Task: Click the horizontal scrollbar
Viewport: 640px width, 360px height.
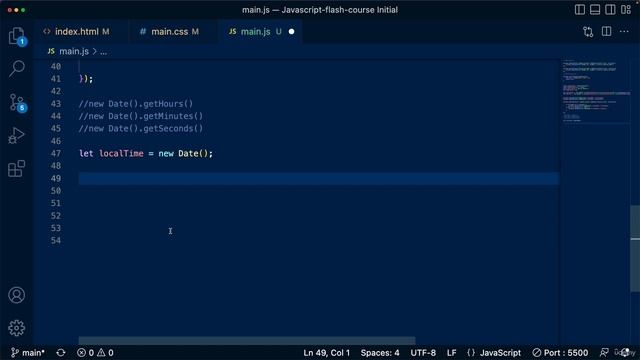Action: point(247,340)
